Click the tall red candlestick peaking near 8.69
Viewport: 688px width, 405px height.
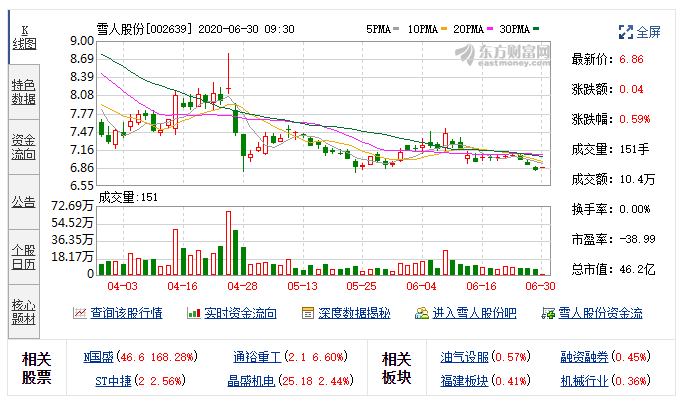click(x=228, y=73)
